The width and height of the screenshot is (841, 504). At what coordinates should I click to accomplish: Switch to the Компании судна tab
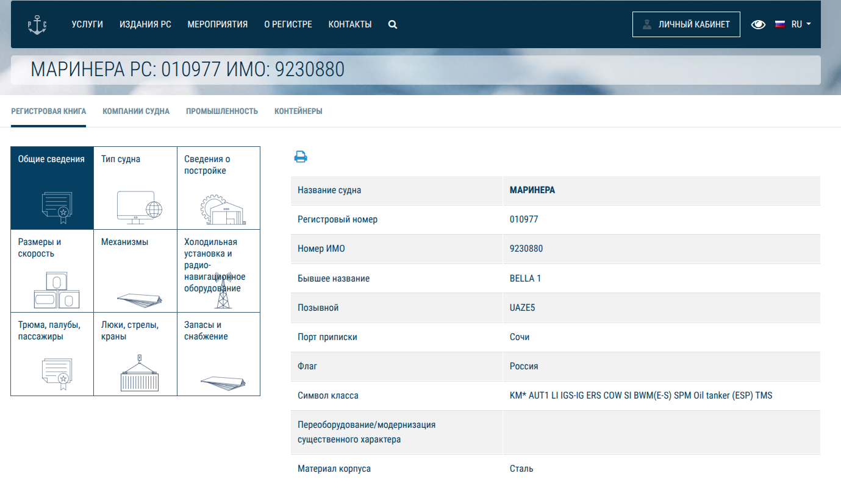coord(136,112)
